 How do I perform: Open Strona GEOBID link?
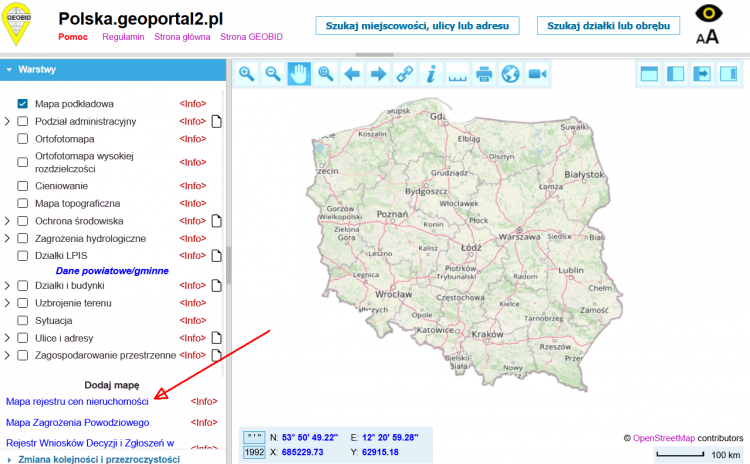[x=251, y=37]
